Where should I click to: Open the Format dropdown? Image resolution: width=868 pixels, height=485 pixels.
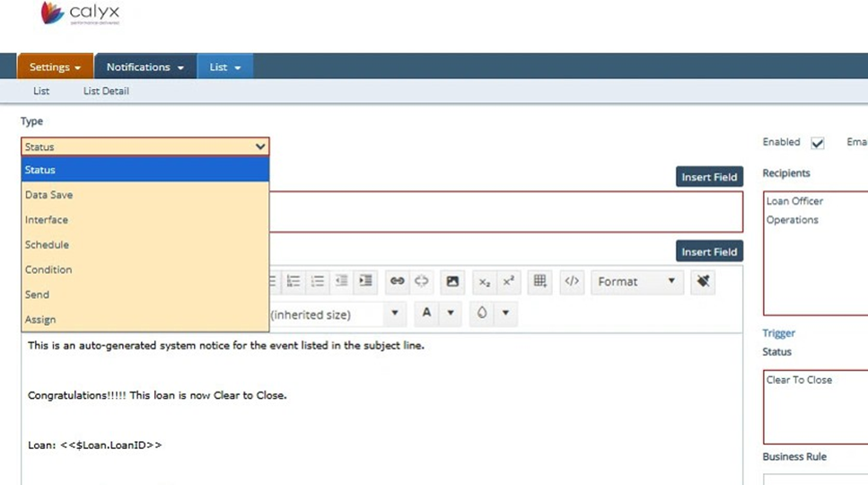pos(636,281)
